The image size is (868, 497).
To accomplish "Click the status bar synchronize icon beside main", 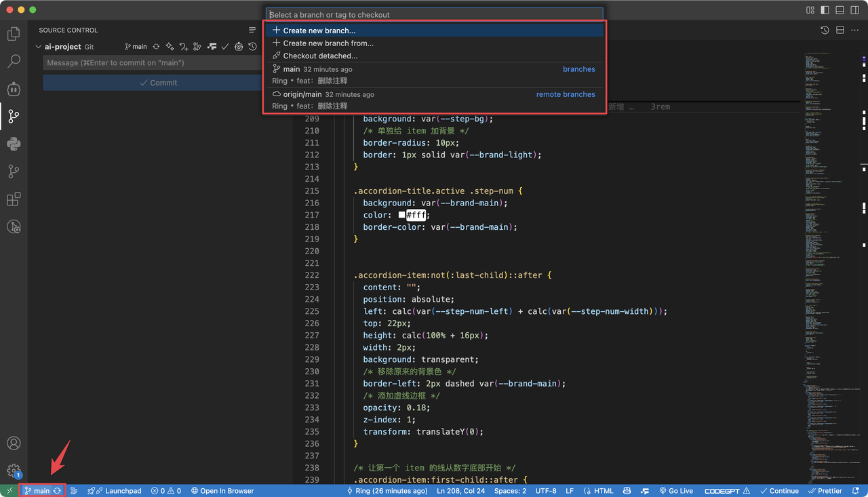I will click(58, 491).
